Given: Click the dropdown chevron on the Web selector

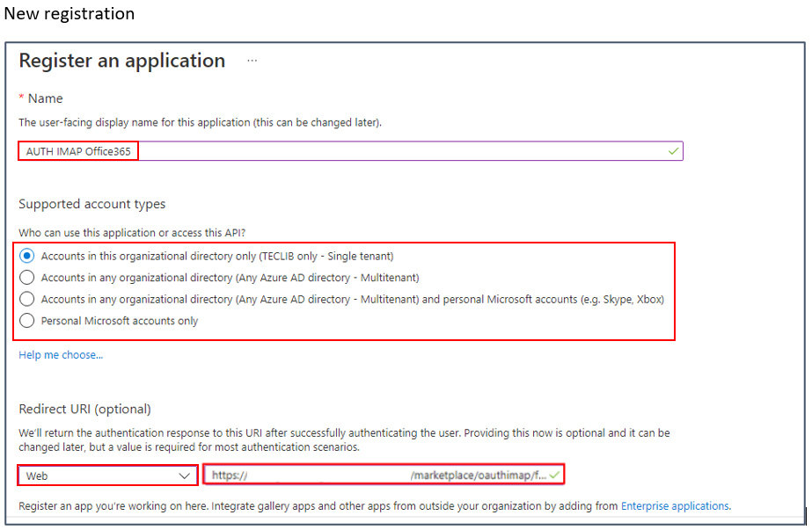Looking at the screenshot, I should click(x=187, y=475).
